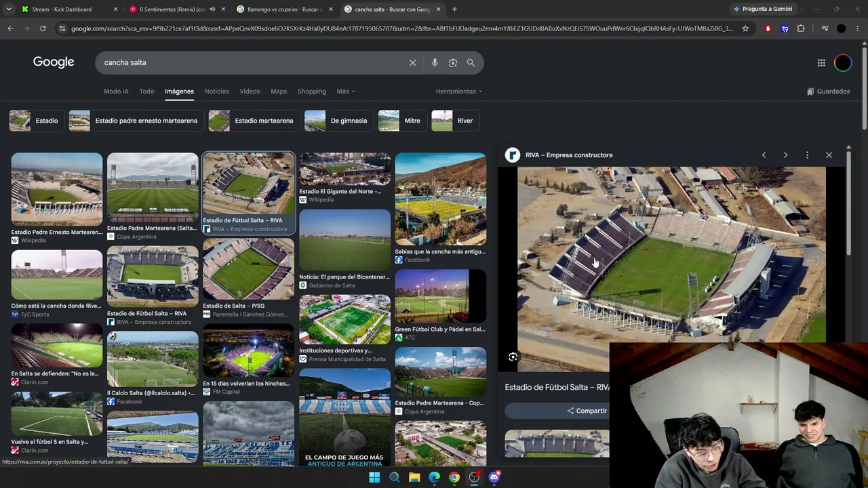Switch to the Shopping results tab
This screenshot has width=868, height=488.
pos(312,91)
